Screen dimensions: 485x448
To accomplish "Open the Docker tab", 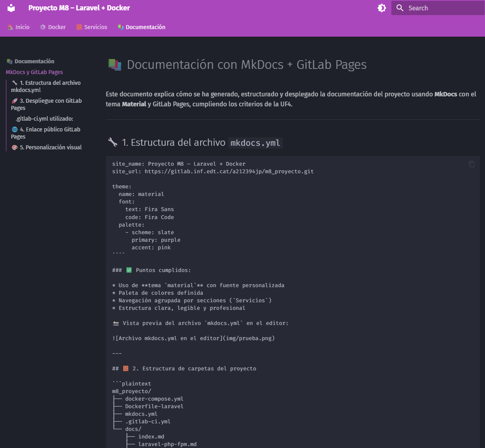I will pyautogui.click(x=53, y=27).
